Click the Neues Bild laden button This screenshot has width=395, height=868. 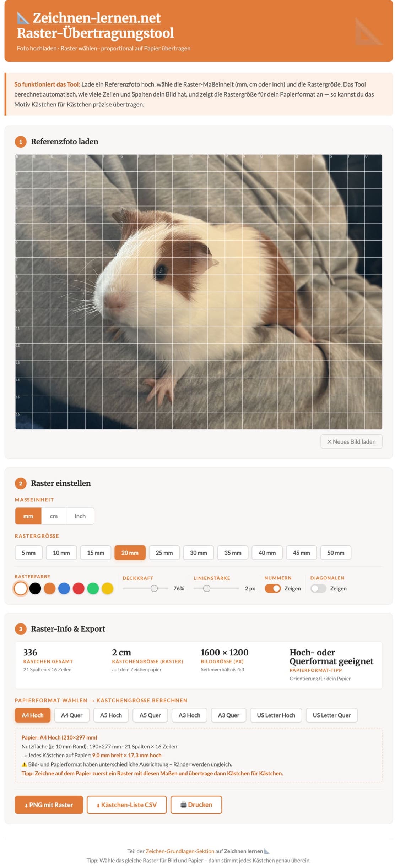pos(351,441)
